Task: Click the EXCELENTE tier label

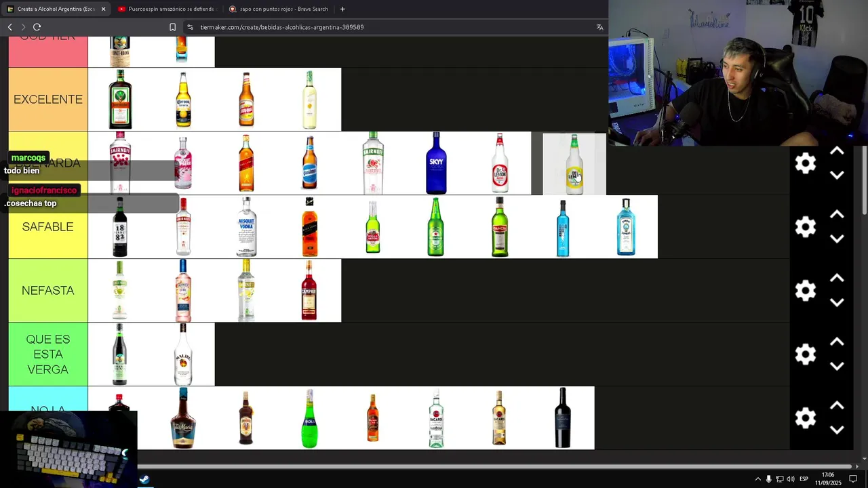Action: coord(48,100)
